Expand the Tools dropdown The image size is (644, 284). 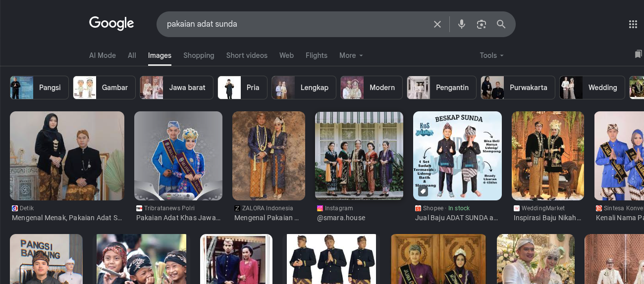[x=491, y=55]
